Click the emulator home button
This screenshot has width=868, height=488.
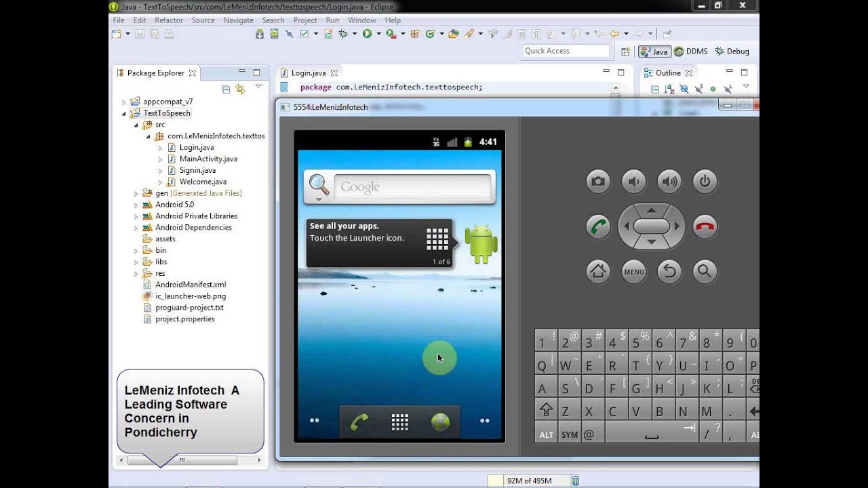pyautogui.click(x=598, y=272)
